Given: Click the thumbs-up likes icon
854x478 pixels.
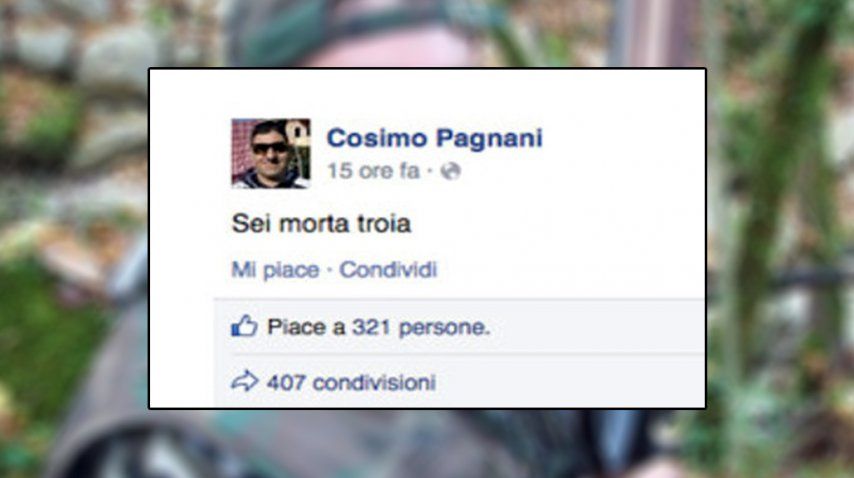Looking at the screenshot, I should pos(244,326).
